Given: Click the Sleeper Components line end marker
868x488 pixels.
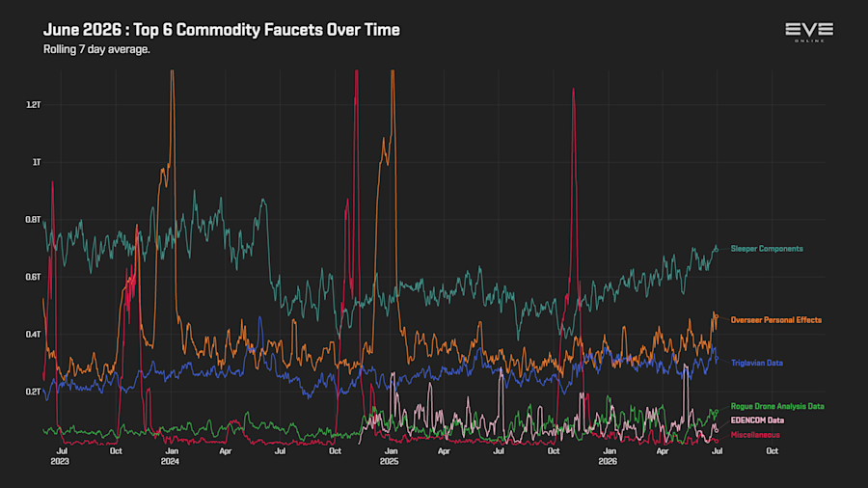Looking at the screenshot, I should [717, 250].
